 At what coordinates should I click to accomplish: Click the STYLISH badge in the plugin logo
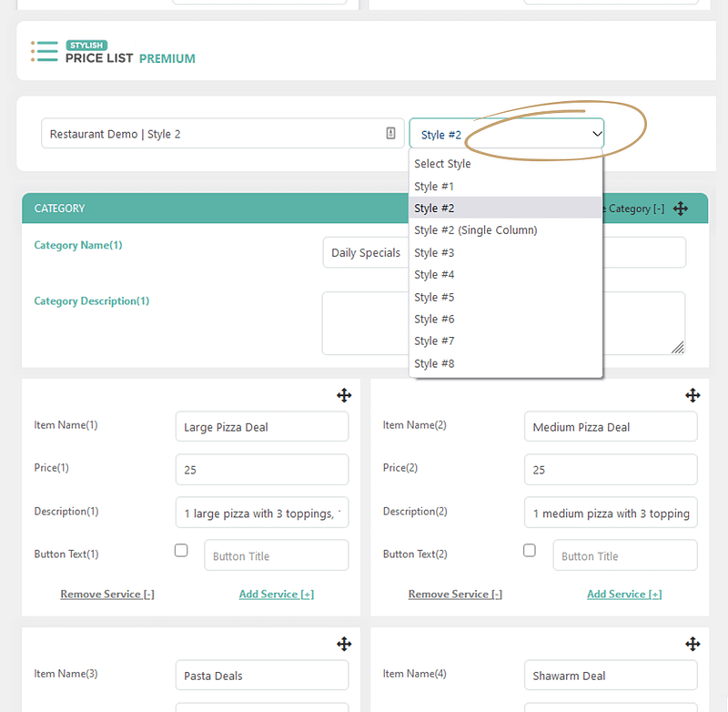pyautogui.click(x=86, y=45)
